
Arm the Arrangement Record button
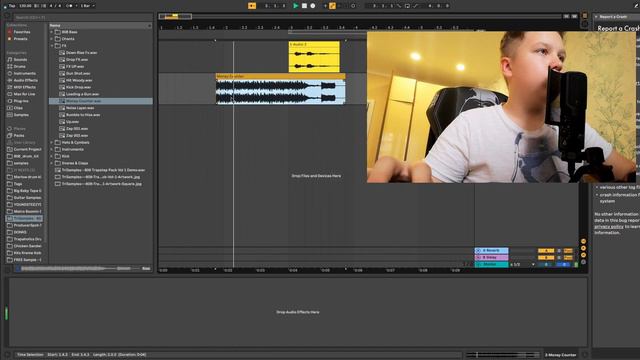pos(313,6)
